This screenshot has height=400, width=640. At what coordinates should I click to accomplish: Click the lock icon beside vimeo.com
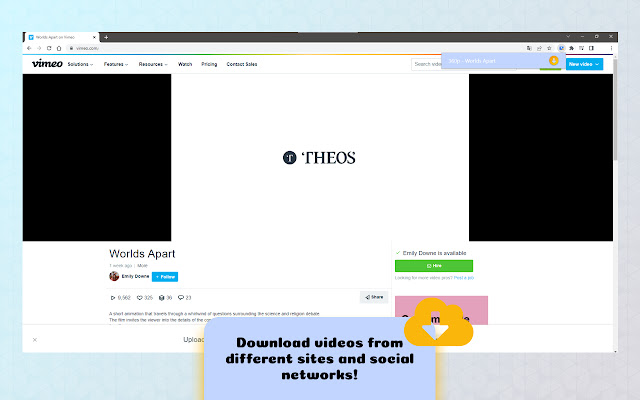coord(71,48)
